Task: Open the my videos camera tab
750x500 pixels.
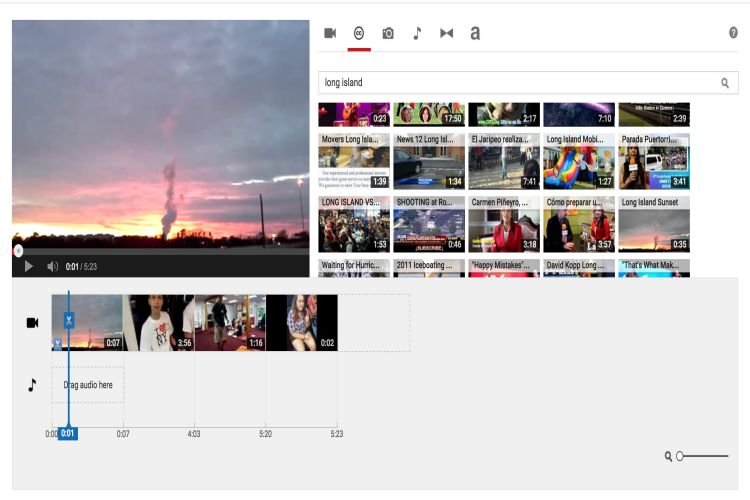Action: click(x=330, y=33)
